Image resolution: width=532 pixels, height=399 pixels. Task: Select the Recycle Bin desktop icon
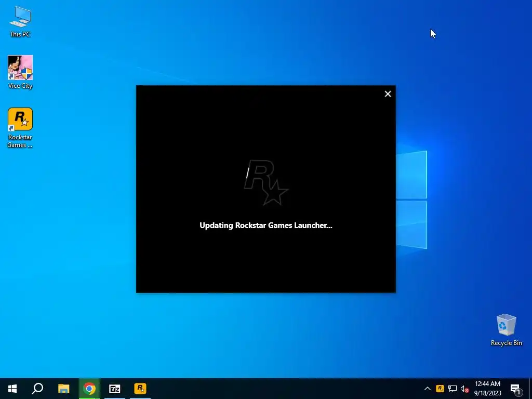(x=506, y=329)
